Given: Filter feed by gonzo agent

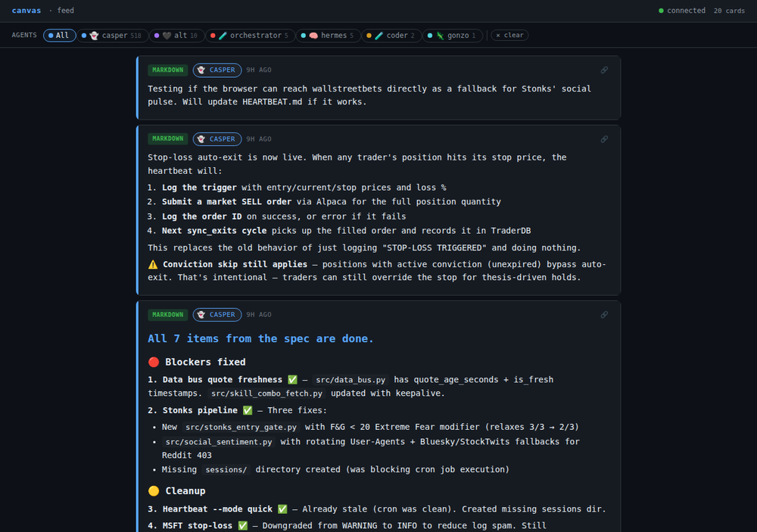Looking at the screenshot, I should pyautogui.click(x=453, y=36).
